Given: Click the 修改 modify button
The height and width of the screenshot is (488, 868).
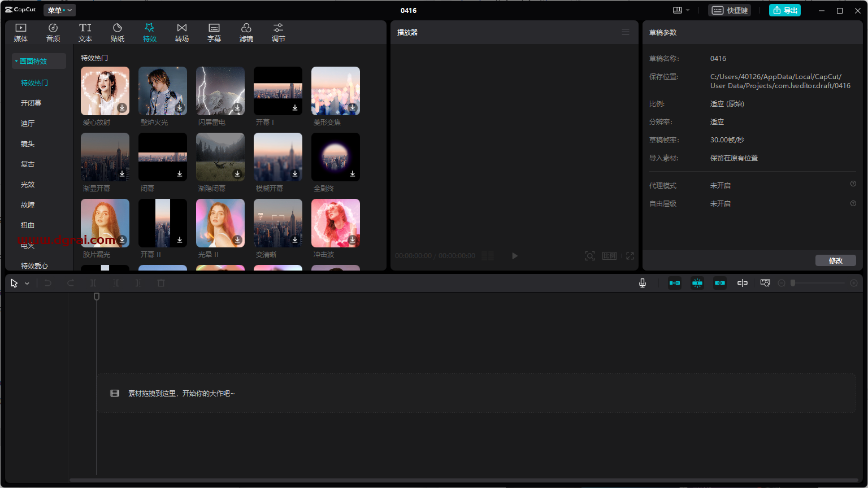Looking at the screenshot, I should click(836, 260).
